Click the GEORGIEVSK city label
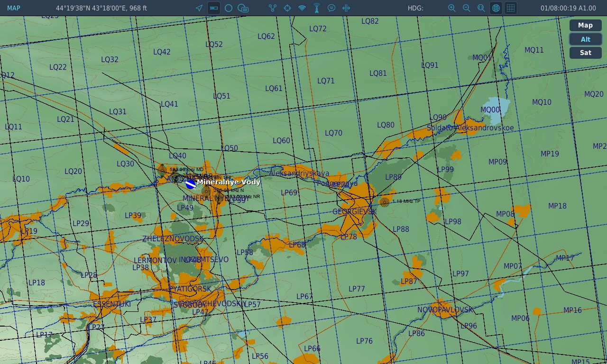 pyautogui.click(x=354, y=212)
